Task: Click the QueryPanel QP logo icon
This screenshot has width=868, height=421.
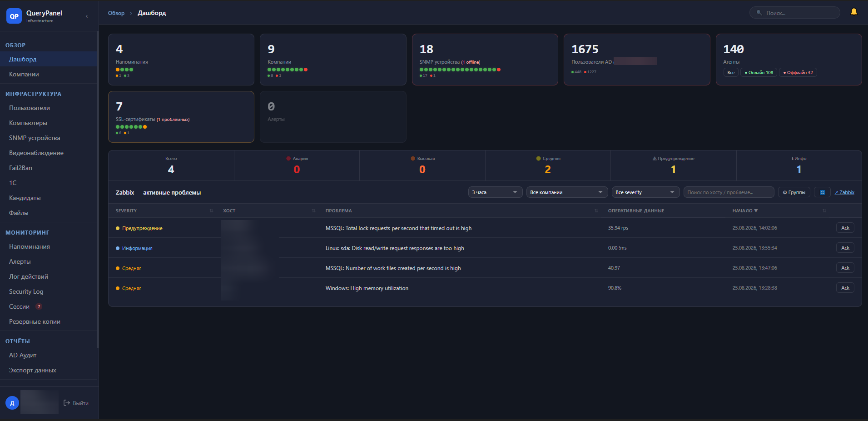Action: click(14, 16)
